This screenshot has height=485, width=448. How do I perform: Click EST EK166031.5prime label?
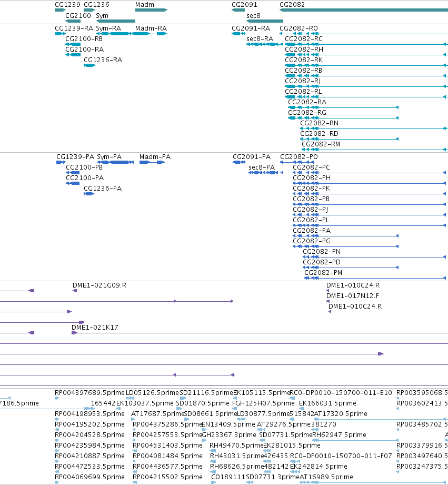(327, 403)
